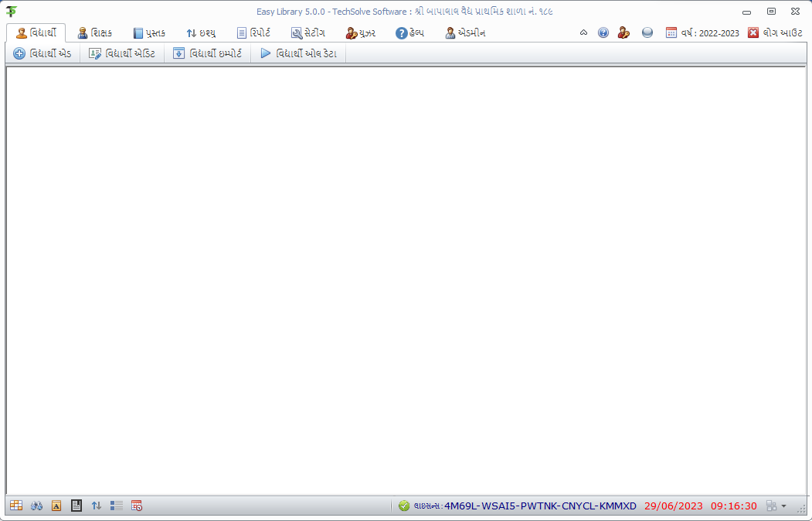Screen dimensions: 812x521
Task: Click the up-down arrows icon in status bar
Action: tap(97, 506)
